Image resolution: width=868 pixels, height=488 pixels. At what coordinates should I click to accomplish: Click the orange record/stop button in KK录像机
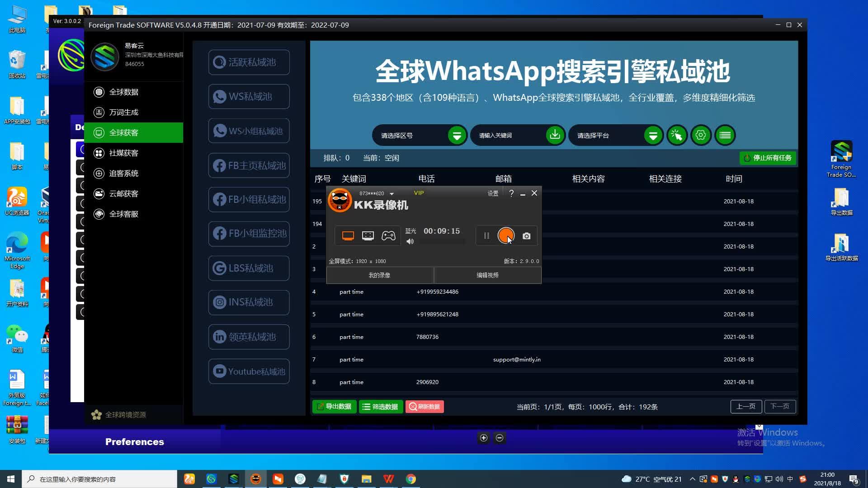pos(505,235)
